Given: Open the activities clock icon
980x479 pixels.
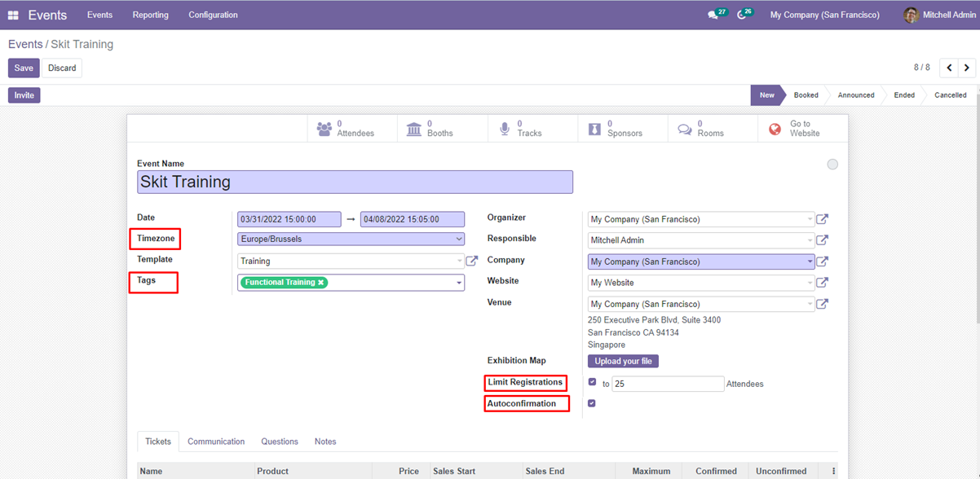Looking at the screenshot, I should click(x=742, y=15).
